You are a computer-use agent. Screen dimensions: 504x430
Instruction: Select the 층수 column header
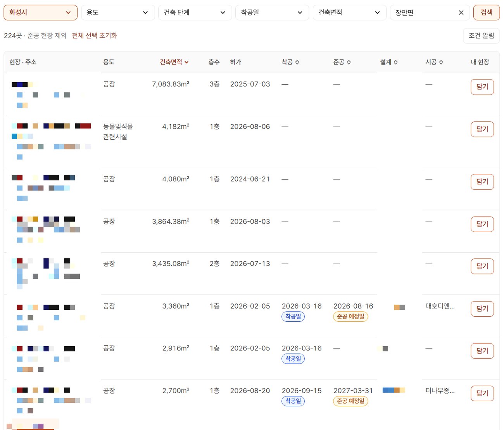click(x=214, y=62)
